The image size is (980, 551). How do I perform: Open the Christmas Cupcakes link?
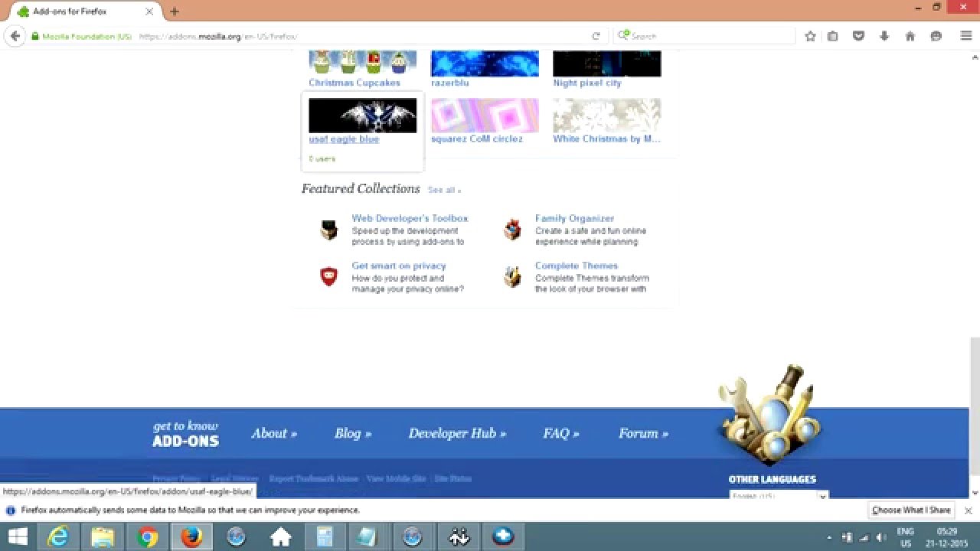[x=354, y=83]
